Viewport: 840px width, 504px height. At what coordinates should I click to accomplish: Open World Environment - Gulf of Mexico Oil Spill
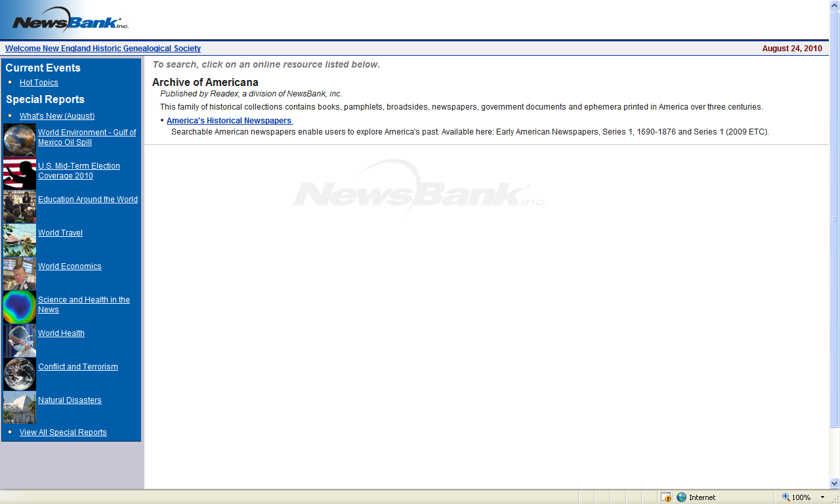click(87, 137)
